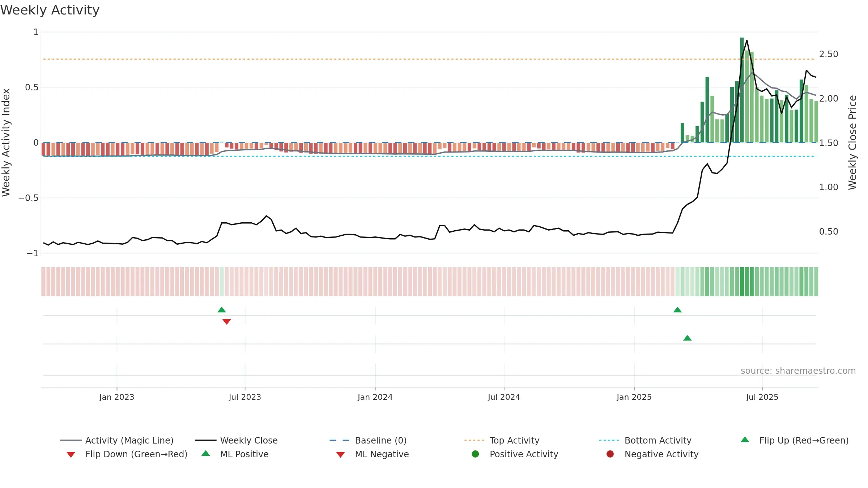The image size is (868, 488).
Task: Click the tallest dark green activity bar
Action: coord(742,90)
